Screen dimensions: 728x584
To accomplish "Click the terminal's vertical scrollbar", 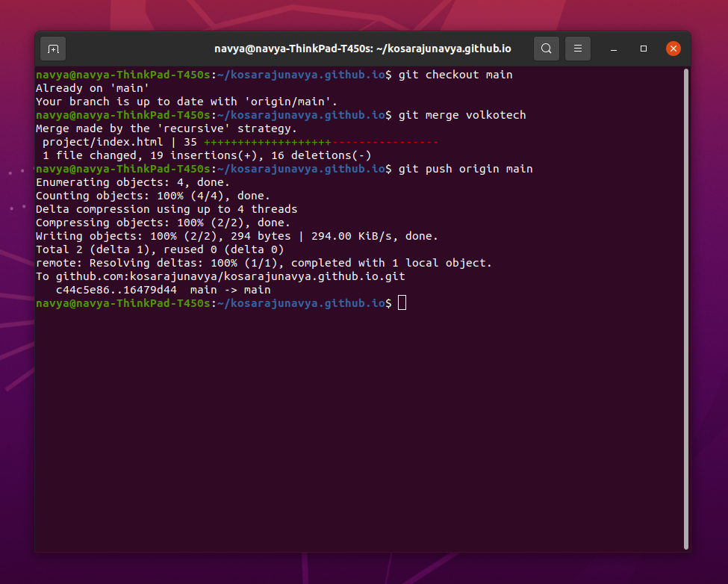I will point(685,299).
